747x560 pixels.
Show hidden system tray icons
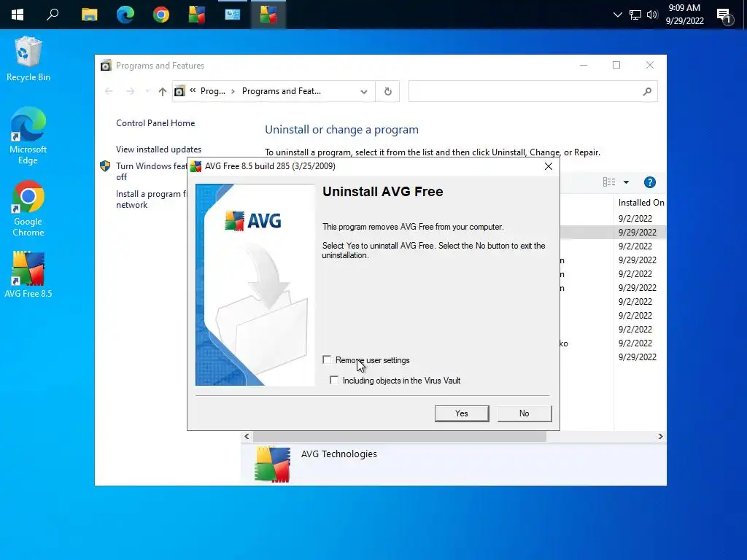pos(617,15)
